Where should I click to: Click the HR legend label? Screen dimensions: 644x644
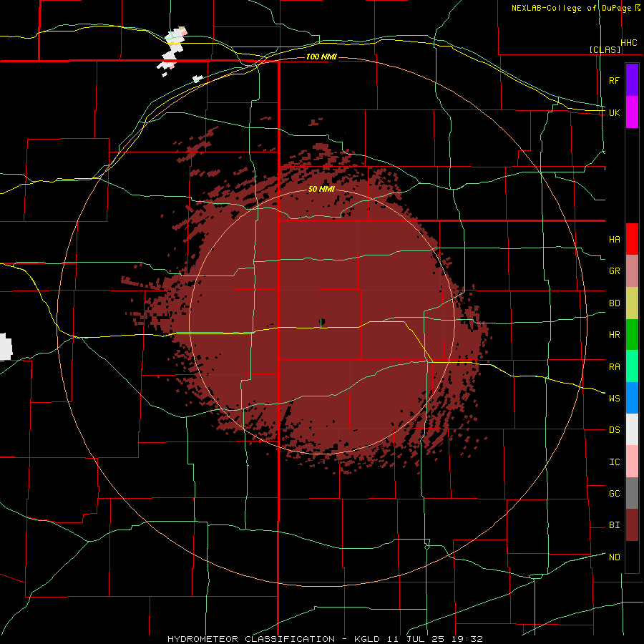[x=614, y=335]
